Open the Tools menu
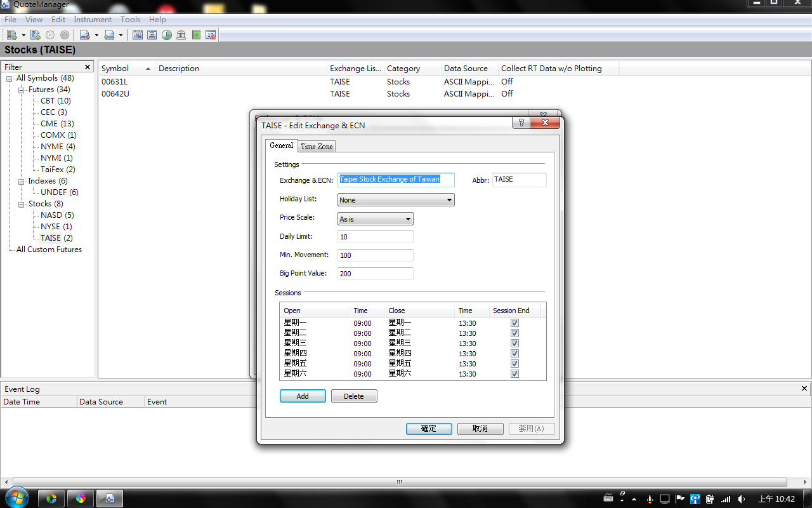This screenshot has width=812, height=508. [131, 20]
